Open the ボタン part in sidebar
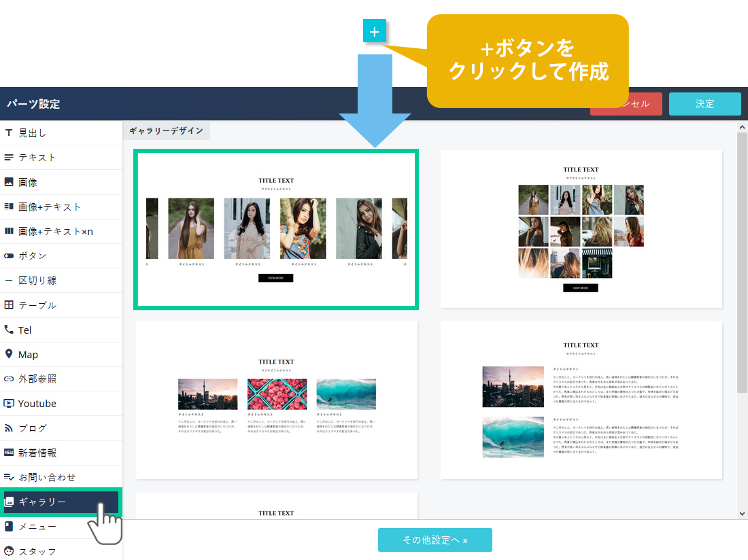Screen dimensions: 748x560 (x=33, y=256)
